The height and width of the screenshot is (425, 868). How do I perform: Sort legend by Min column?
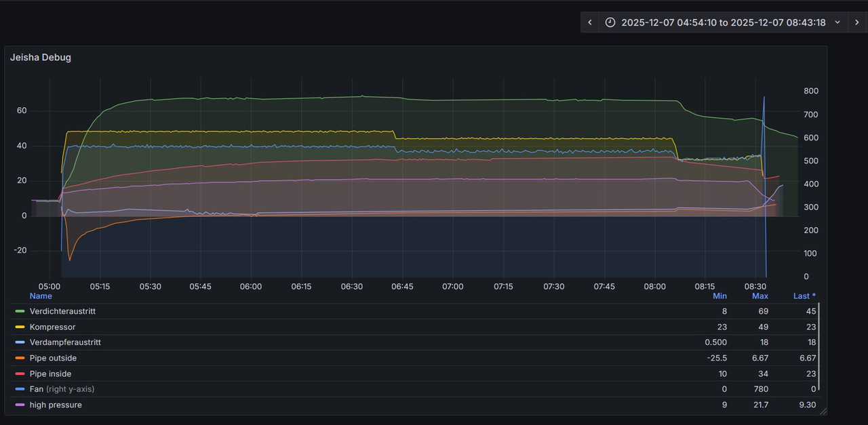[x=719, y=296]
